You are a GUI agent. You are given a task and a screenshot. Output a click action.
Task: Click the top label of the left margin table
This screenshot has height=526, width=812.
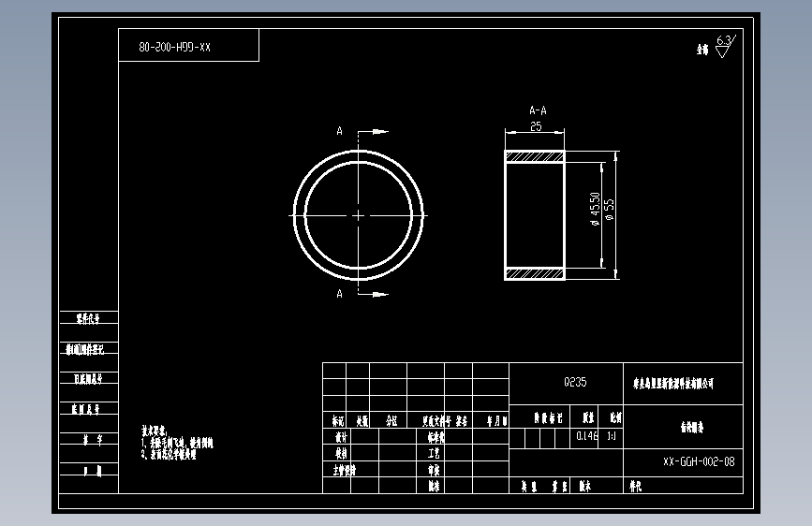88,318
